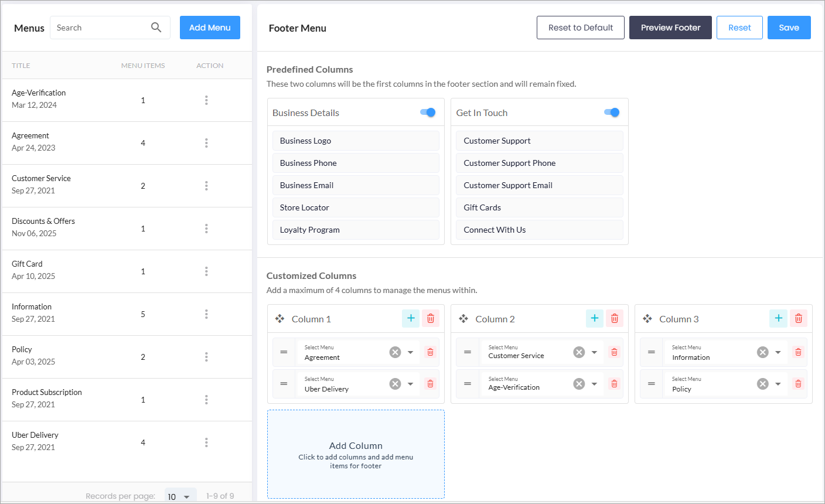
Task: Click the Add Column placeholder box
Action: (x=356, y=454)
